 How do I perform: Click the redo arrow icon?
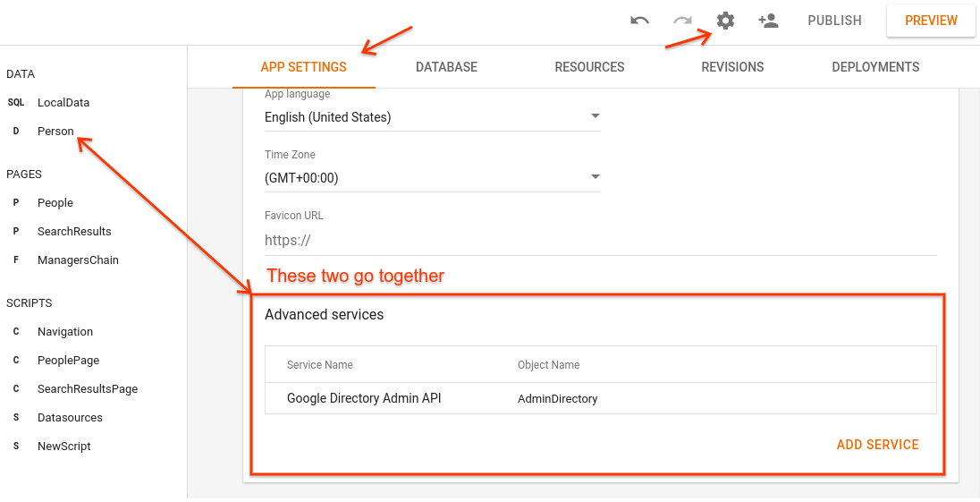click(x=682, y=21)
